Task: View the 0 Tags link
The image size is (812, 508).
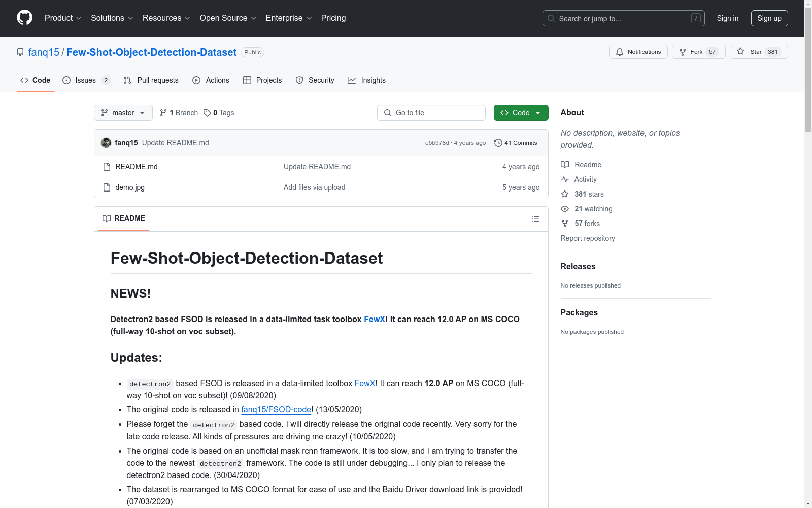Action: pos(219,113)
